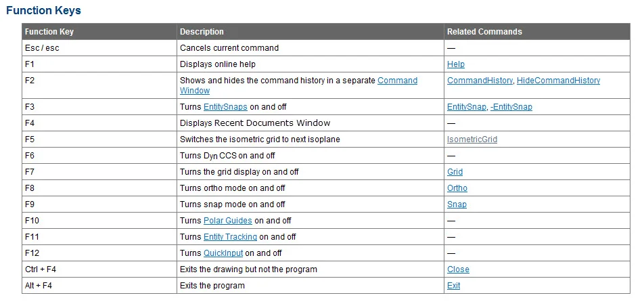644x304 pixels.
Task: Open the CommandHistory command link
Action: [x=480, y=81]
